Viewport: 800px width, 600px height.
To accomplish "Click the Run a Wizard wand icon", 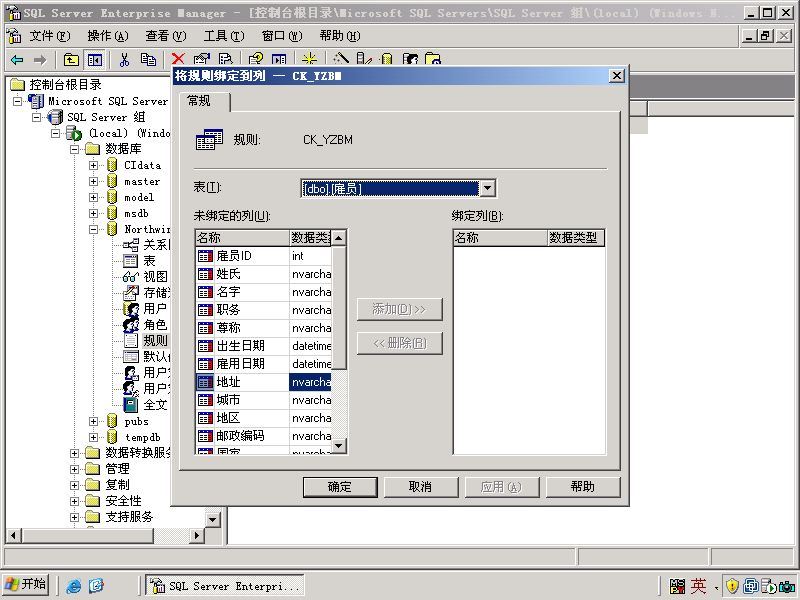I will (x=340, y=59).
